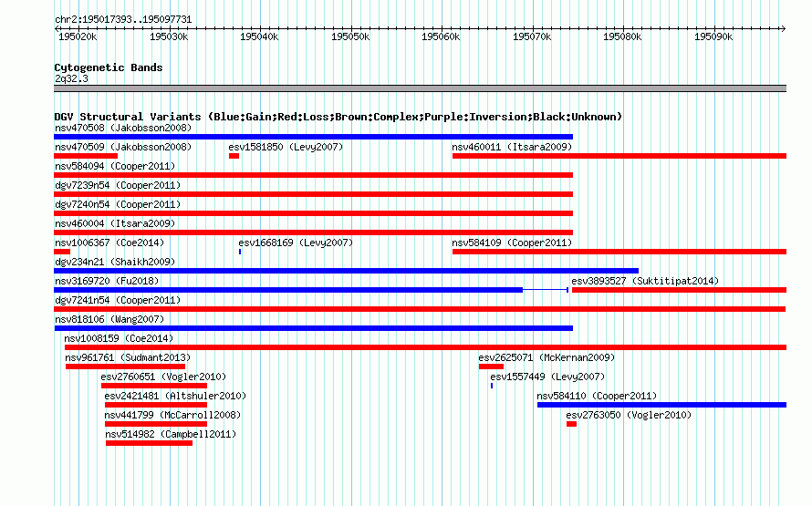Open nsv460004 (Itsara2009) variant

pos(115,223)
